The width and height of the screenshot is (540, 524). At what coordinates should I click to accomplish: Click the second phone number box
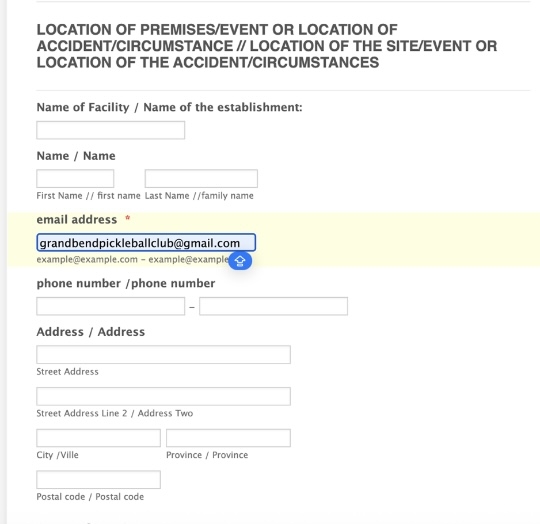(x=273, y=306)
